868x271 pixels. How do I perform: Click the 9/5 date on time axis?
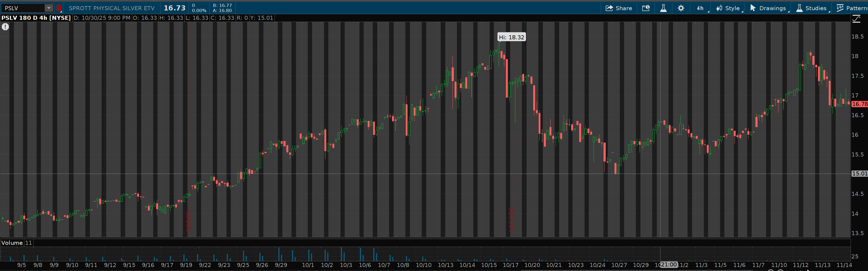pos(22,265)
